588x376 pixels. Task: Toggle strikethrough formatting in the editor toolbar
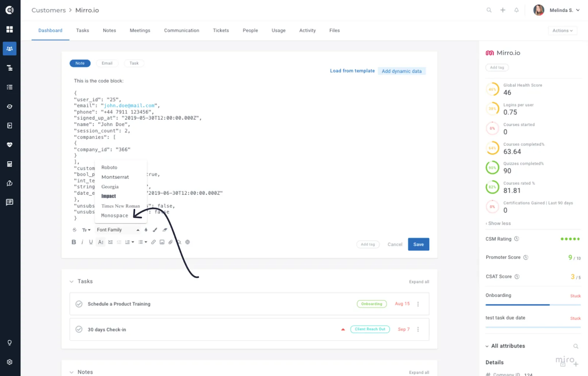(x=75, y=230)
